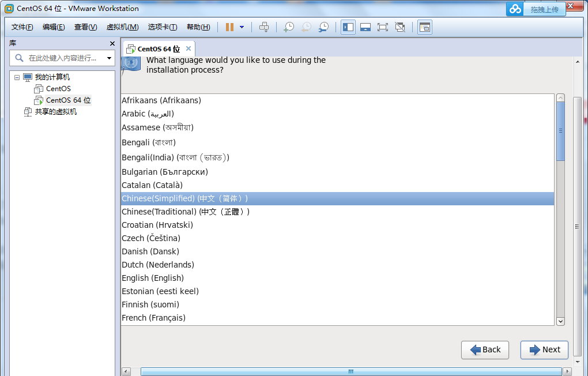This screenshot has height=376, width=588.
Task: Close the CentOS 64 位 tab
Action: (x=189, y=48)
